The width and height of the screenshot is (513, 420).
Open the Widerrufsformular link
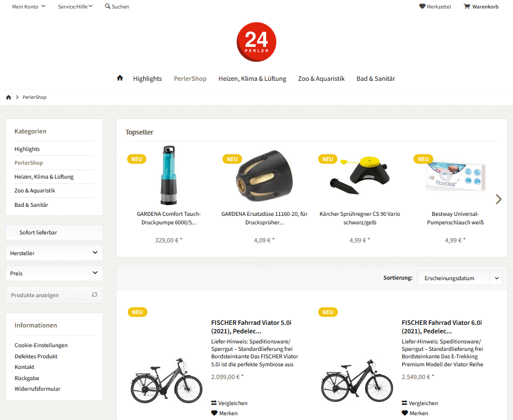pyautogui.click(x=37, y=389)
